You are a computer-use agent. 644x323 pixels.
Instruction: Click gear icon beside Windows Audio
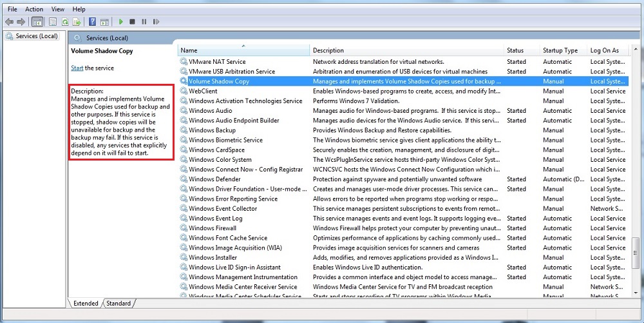tap(184, 110)
